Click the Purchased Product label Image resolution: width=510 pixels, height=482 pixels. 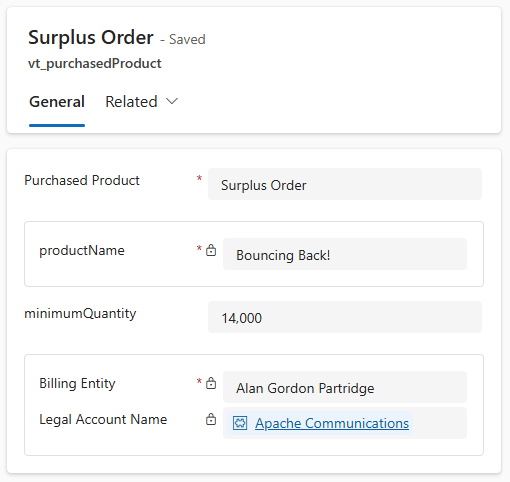point(82,180)
